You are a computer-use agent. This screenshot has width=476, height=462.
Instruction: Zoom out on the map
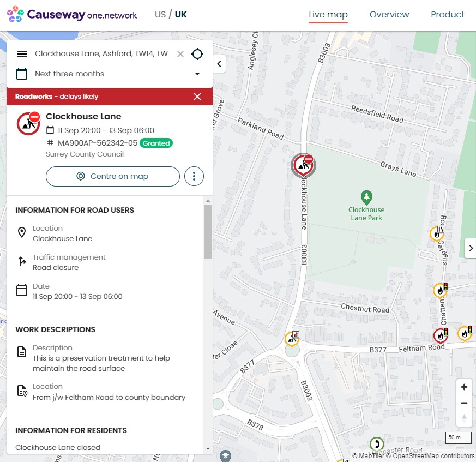(464, 403)
